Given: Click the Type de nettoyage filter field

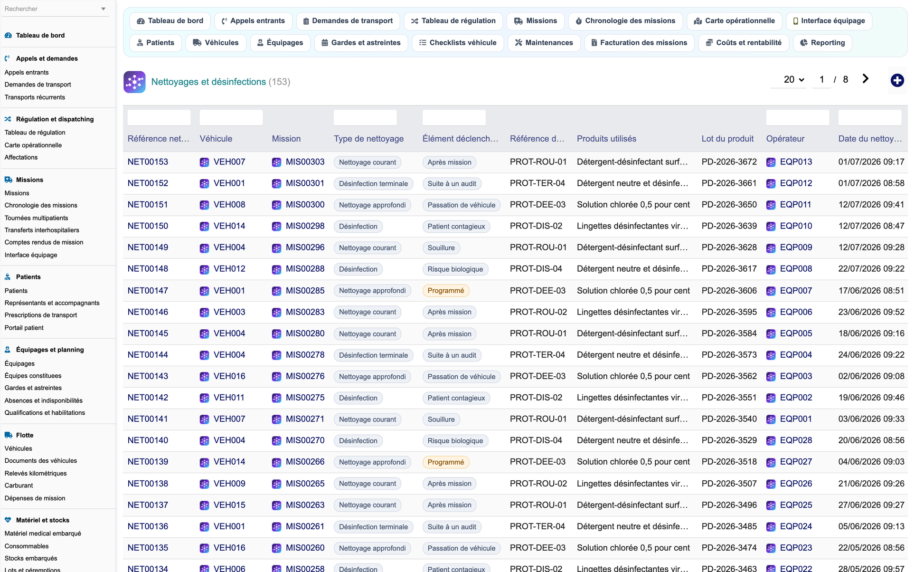Looking at the screenshot, I should pyautogui.click(x=365, y=118).
